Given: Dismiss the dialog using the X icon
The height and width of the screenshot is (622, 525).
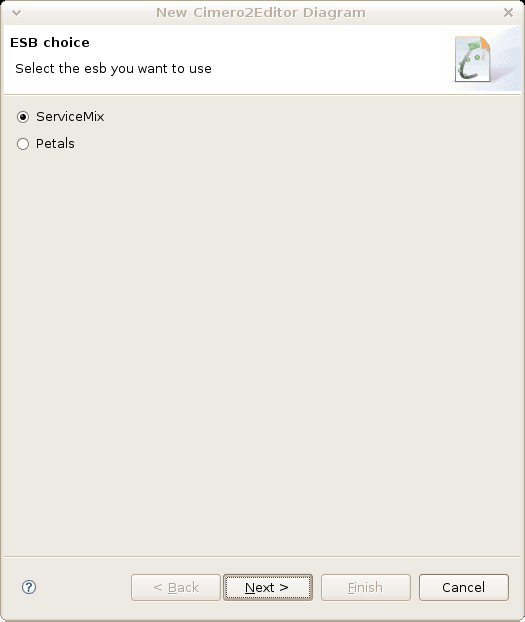Looking at the screenshot, I should click(x=508, y=13).
